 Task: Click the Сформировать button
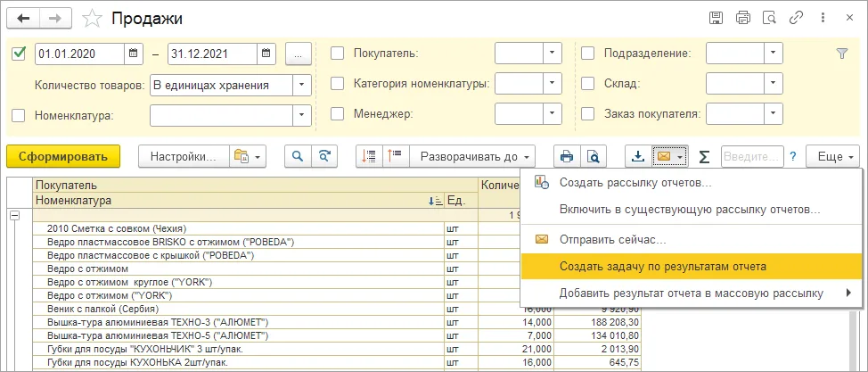click(63, 156)
